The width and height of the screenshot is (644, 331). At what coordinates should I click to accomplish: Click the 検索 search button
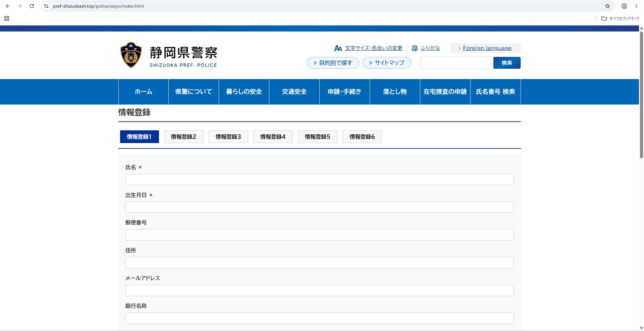point(507,63)
